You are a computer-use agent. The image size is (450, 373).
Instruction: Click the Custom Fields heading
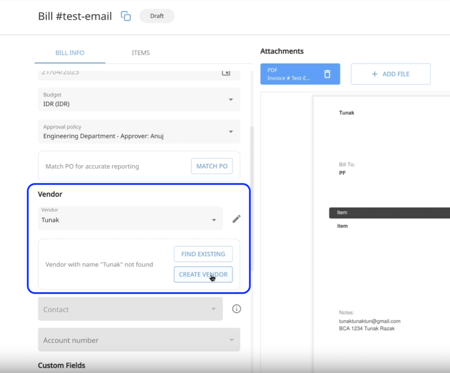pos(61,365)
